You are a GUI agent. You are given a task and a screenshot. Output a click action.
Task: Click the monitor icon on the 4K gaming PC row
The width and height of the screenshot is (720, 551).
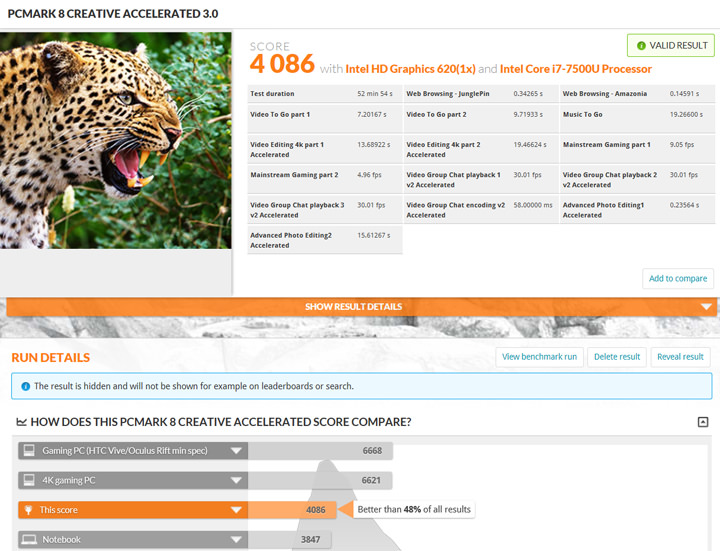point(29,480)
